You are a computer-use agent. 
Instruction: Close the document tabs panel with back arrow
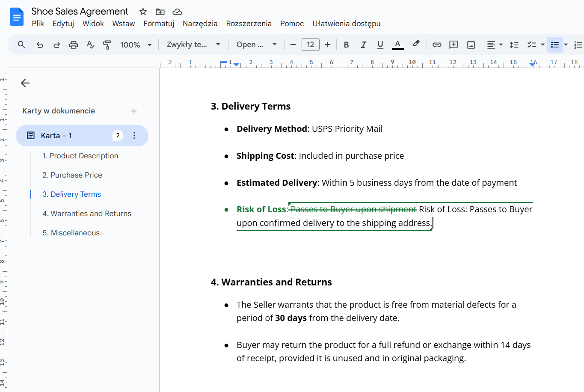(x=25, y=83)
